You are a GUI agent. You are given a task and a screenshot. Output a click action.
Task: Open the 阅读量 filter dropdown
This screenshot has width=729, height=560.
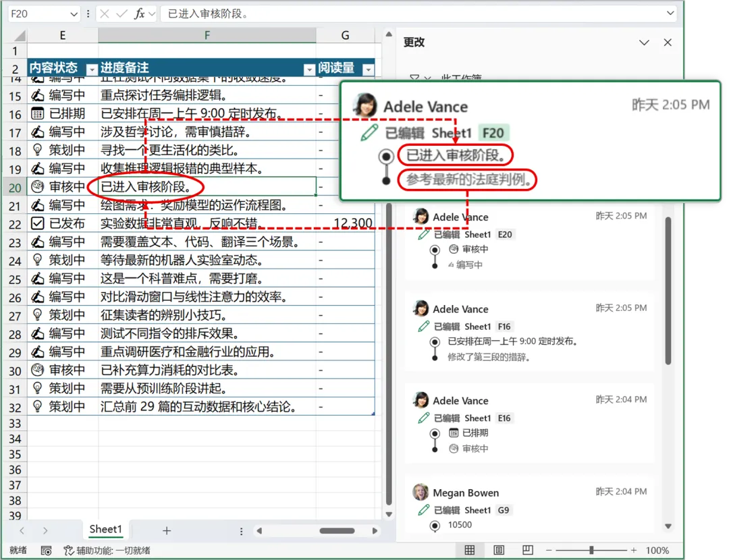click(x=368, y=69)
